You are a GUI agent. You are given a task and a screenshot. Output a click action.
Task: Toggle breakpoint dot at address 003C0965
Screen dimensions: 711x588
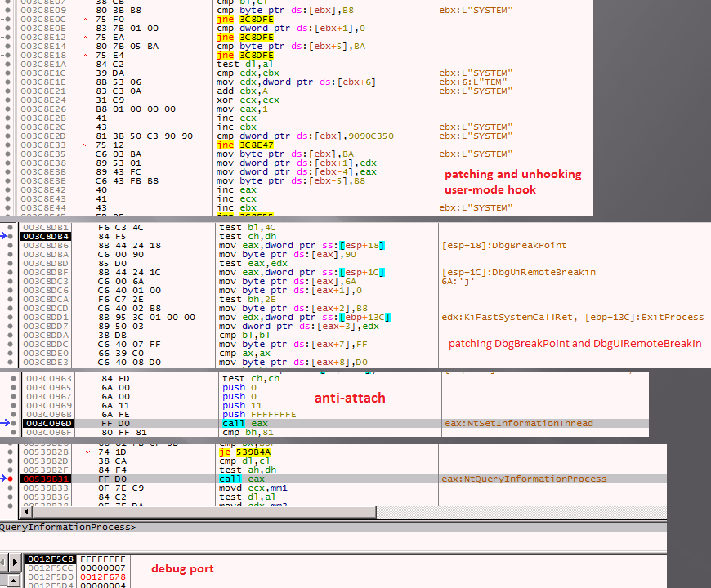click(14, 387)
